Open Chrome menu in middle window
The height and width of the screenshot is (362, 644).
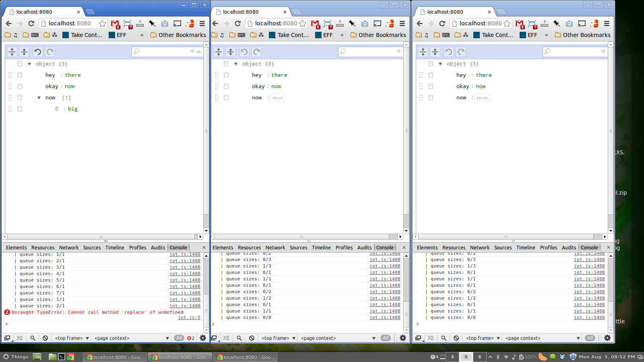pyautogui.click(x=402, y=24)
